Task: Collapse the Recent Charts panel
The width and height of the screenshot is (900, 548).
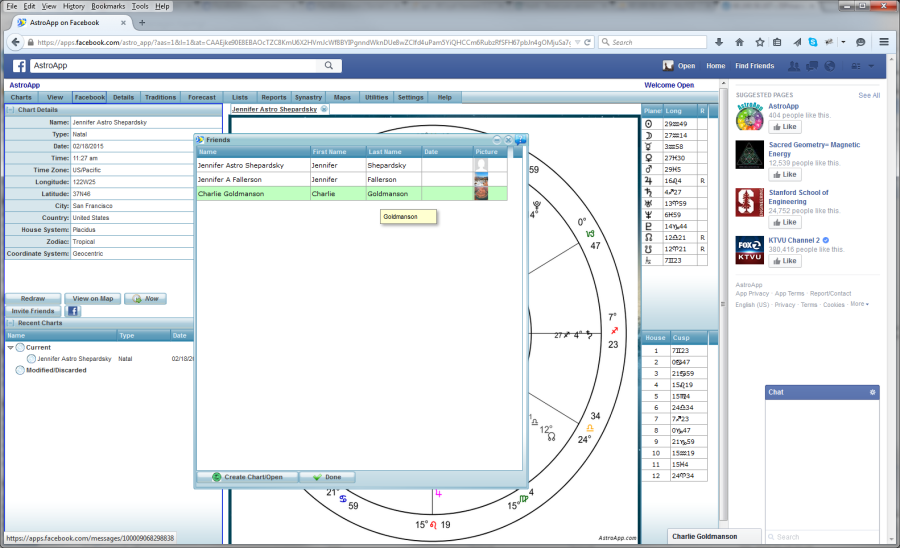Action: tap(10, 323)
